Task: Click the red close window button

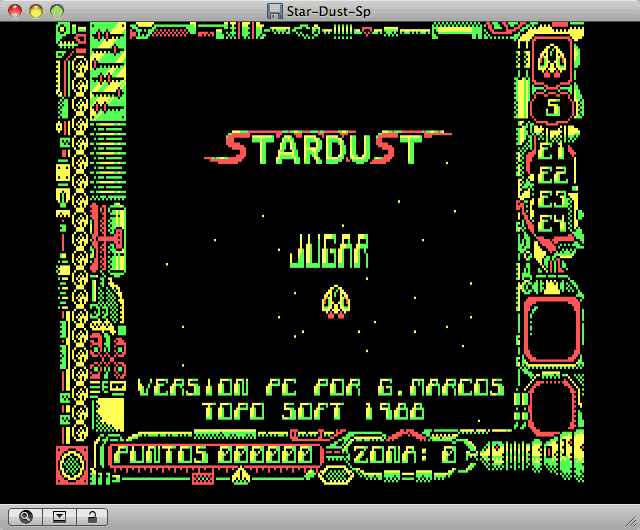Action: tap(15, 11)
